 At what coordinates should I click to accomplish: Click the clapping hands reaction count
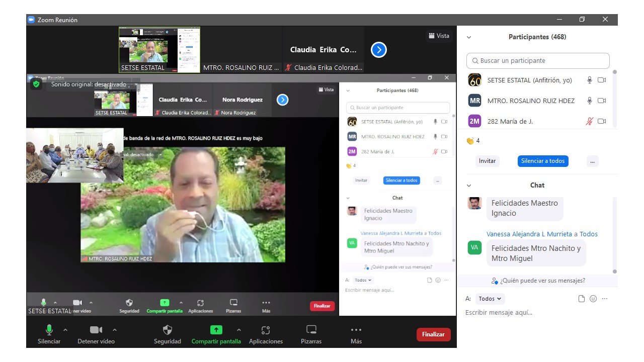473,141
